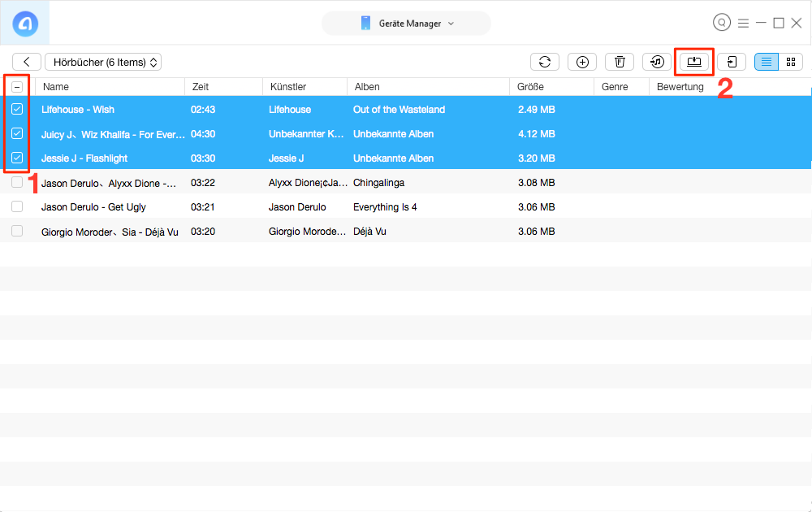
Task: Click the '4.12 MB' size value
Action: (537, 134)
